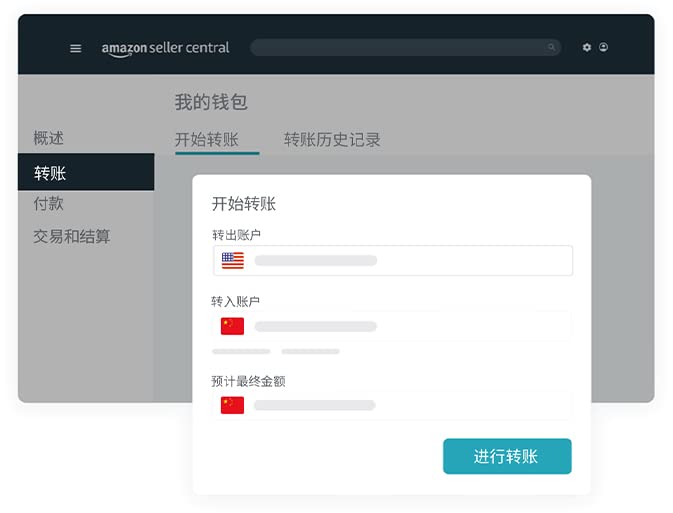Image resolution: width=673 pixels, height=513 pixels.
Task: Open the hamburger navigation menu
Action: coord(75,48)
